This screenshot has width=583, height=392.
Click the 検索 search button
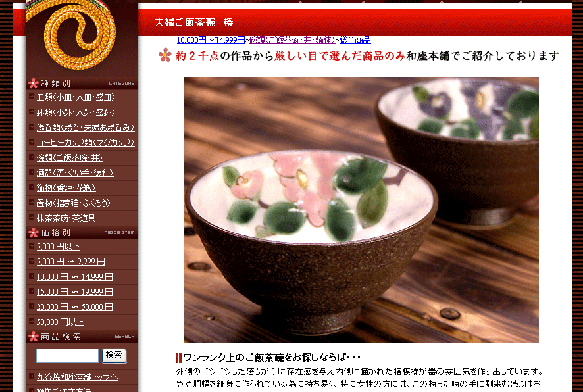pyautogui.click(x=114, y=356)
